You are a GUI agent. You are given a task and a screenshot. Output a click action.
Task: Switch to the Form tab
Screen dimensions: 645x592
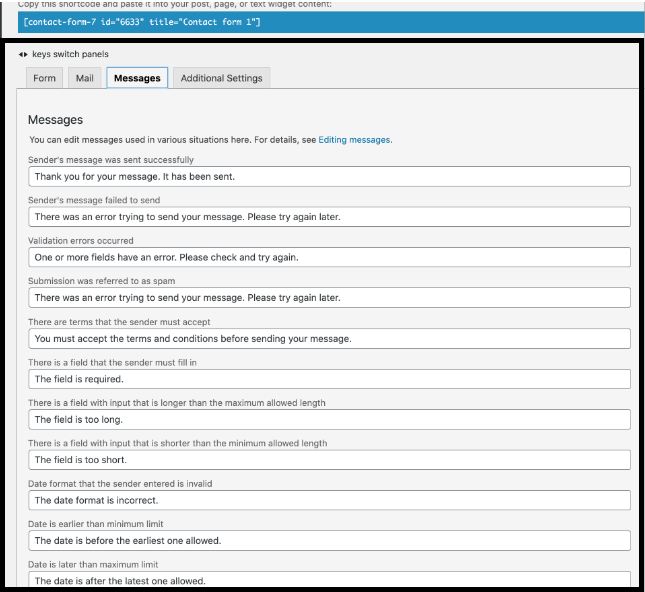coord(44,78)
